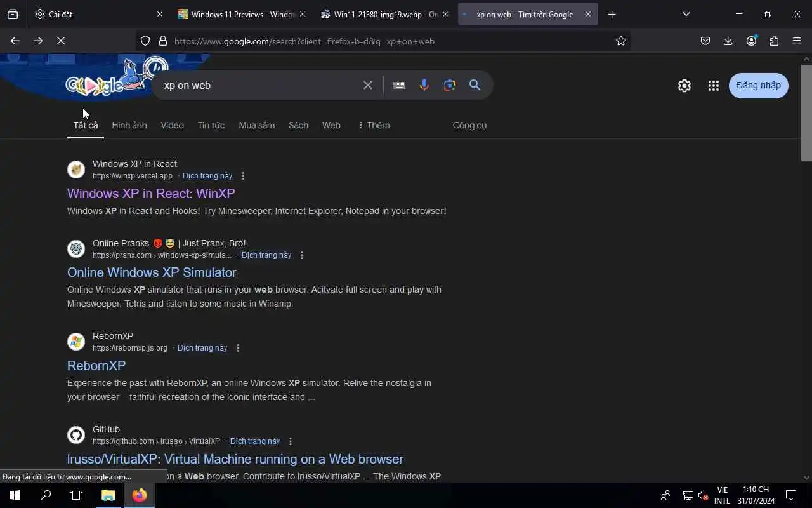Viewport: 812px width, 508px height.
Task: Open options for WinXP vercel result
Action: [x=242, y=176]
